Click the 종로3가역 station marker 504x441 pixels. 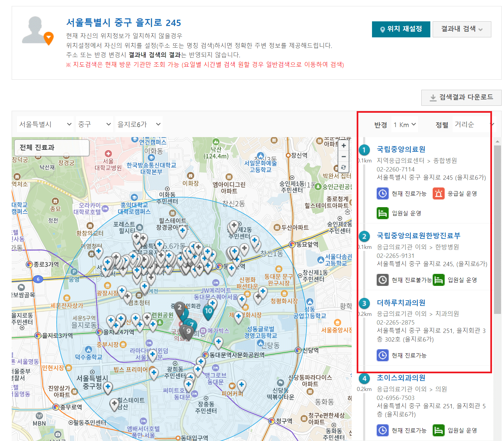pos(29,265)
